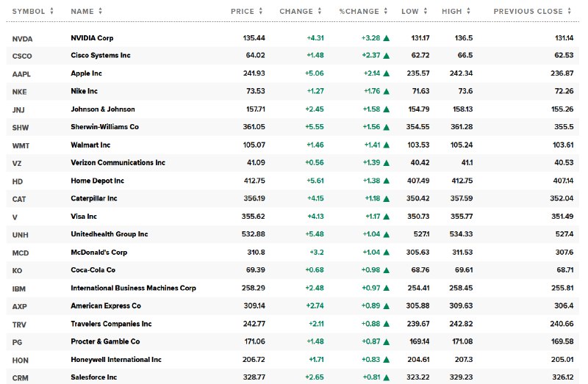Viewport: 588px width, 384px height.
Task: Click Visa row green up-arrow indicator
Action: coord(387,217)
